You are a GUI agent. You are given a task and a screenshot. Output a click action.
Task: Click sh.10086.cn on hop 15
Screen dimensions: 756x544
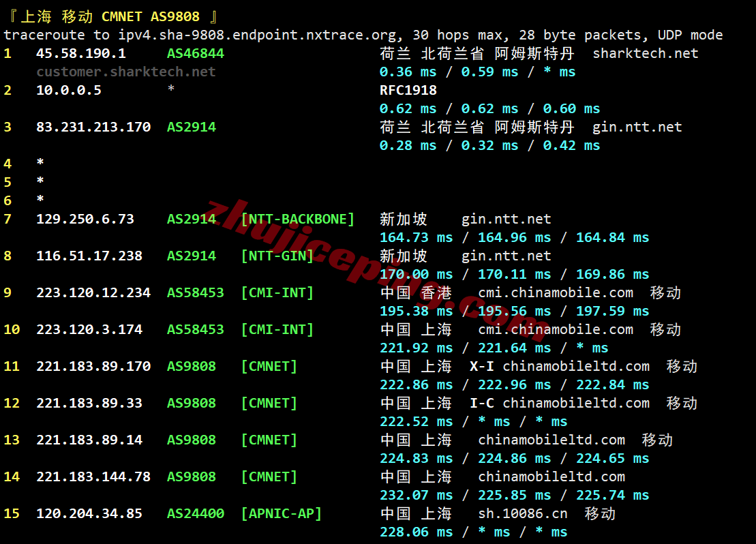[523, 513]
